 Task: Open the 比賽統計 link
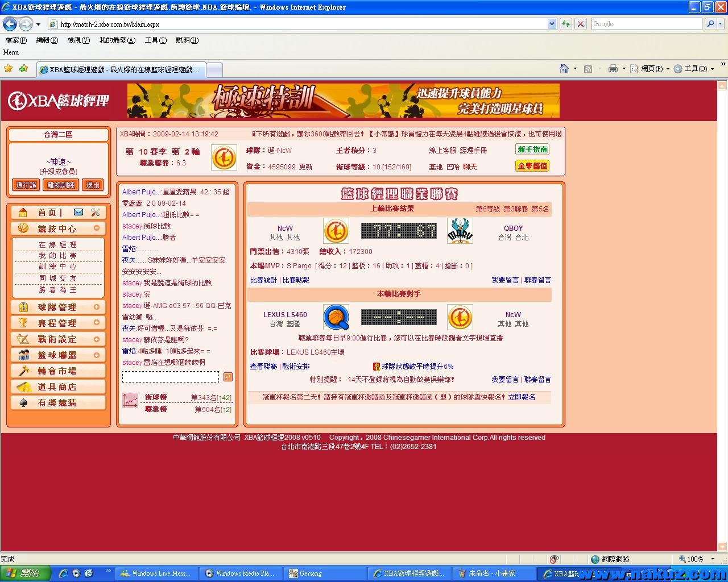coord(263,280)
